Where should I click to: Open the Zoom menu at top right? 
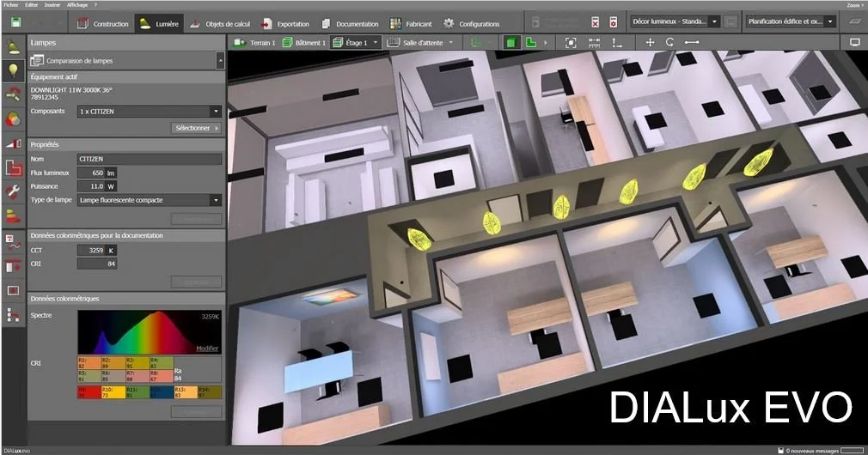[x=854, y=5]
